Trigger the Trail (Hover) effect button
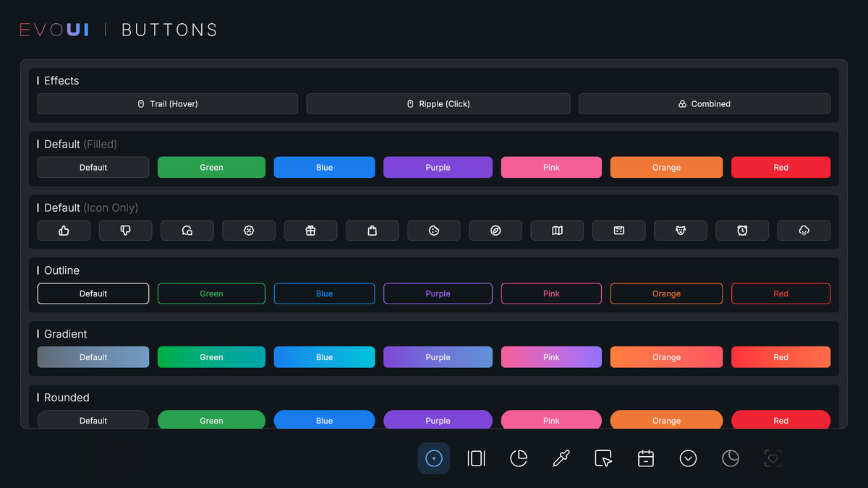Viewport: 868px width, 488px height. click(x=167, y=103)
